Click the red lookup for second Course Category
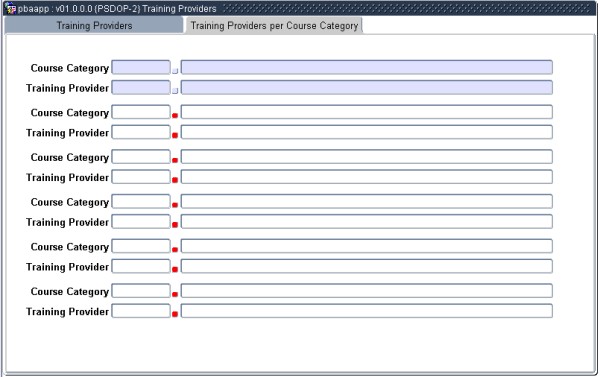This screenshot has width=600, height=377. coord(175,115)
